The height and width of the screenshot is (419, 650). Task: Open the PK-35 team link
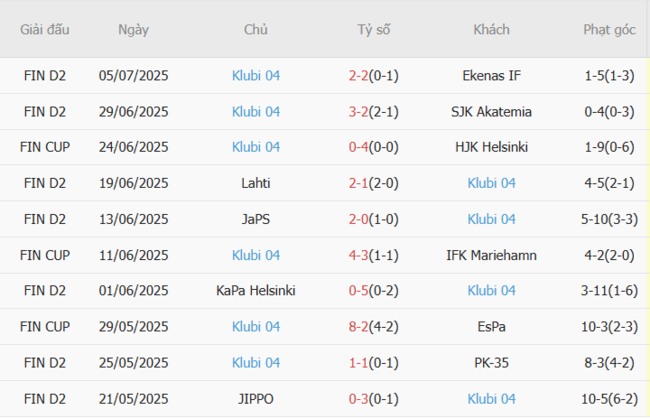click(491, 363)
